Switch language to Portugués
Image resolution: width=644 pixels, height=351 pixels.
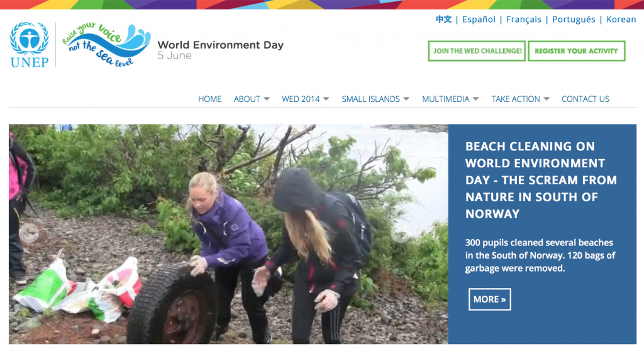(x=574, y=19)
